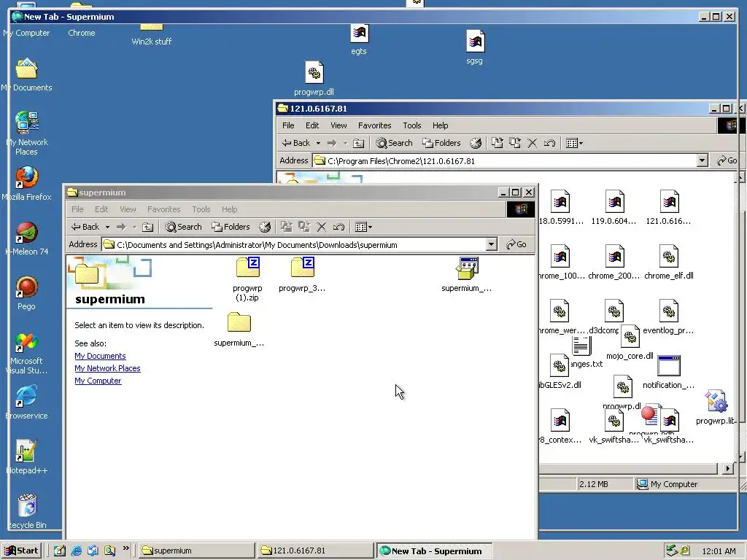The height and width of the screenshot is (560, 747).
Task: Open View menu in 121.0.6167.81 window
Action: pos(338,125)
